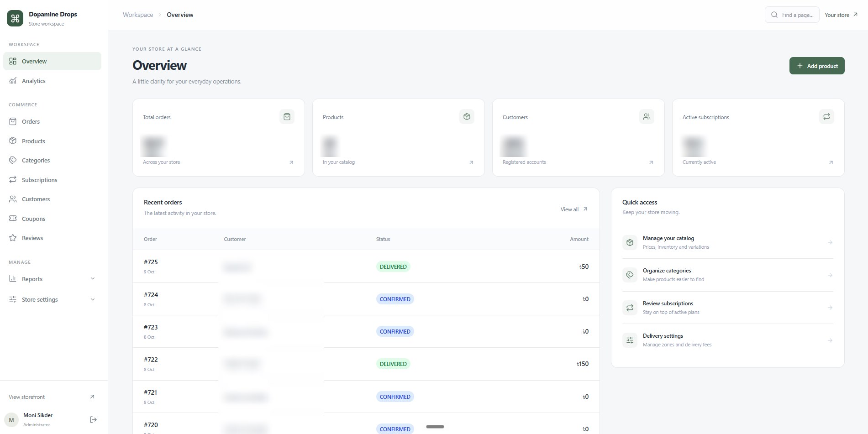Open the Your store link
The width and height of the screenshot is (868, 434).
(841, 15)
